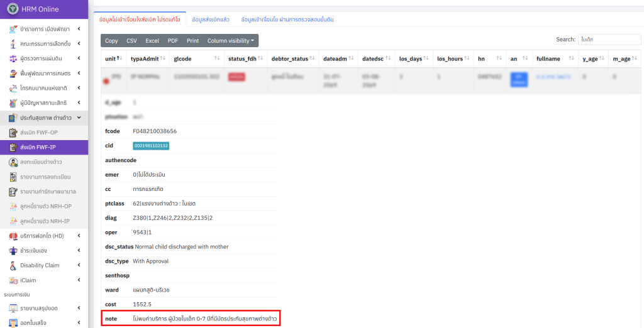Image resolution: width=644 pixels, height=328 pixels.
Task: Collapse the red row detail toggle
Action: pyautogui.click(x=106, y=82)
